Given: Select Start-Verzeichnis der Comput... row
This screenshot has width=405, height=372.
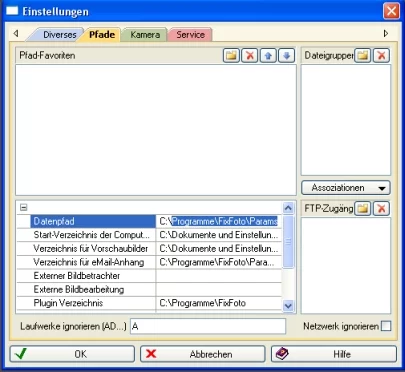Looking at the screenshot, I should point(149,235).
